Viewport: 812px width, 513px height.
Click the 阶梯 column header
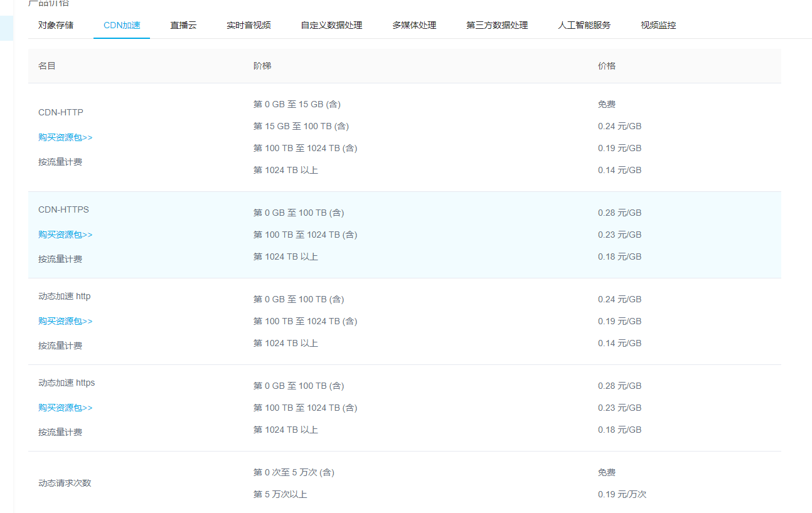pyautogui.click(x=262, y=66)
